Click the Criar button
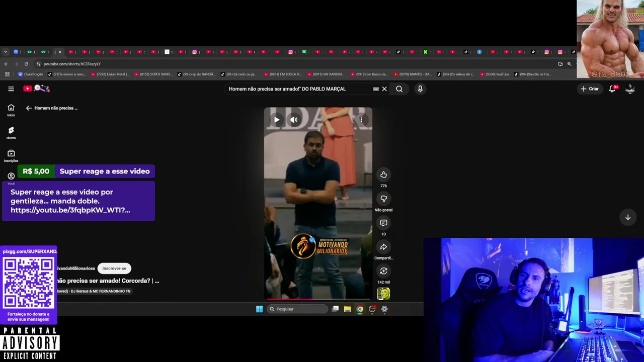Image resolution: width=644 pixels, height=362 pixels. point(590,89)
